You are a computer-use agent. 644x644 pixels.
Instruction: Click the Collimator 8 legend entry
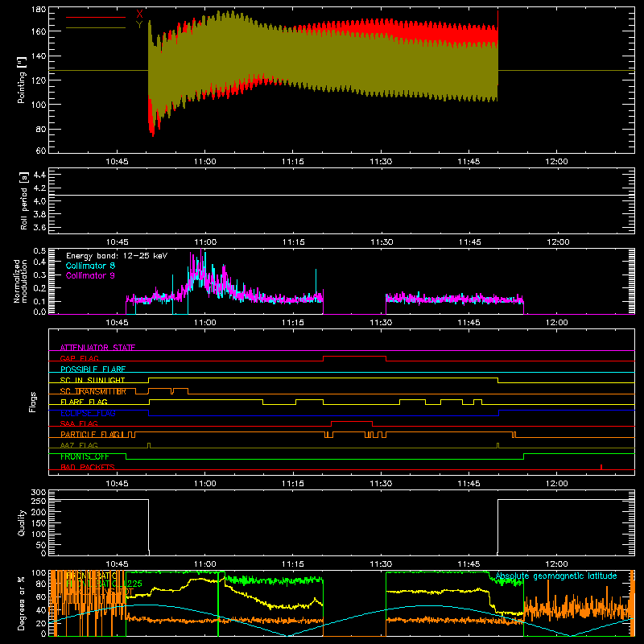(x=90, y=266)
